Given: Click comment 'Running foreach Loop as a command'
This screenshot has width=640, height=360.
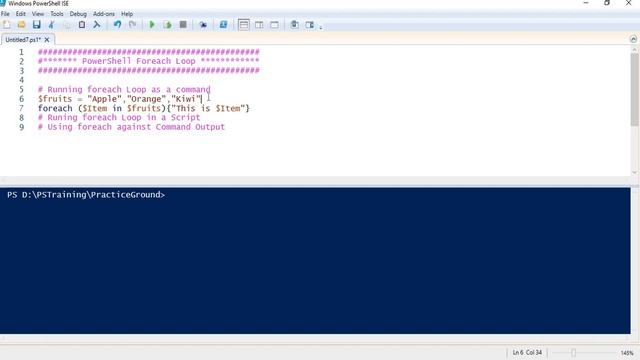Looking at the screenshot, I should [x=124, y=89].
